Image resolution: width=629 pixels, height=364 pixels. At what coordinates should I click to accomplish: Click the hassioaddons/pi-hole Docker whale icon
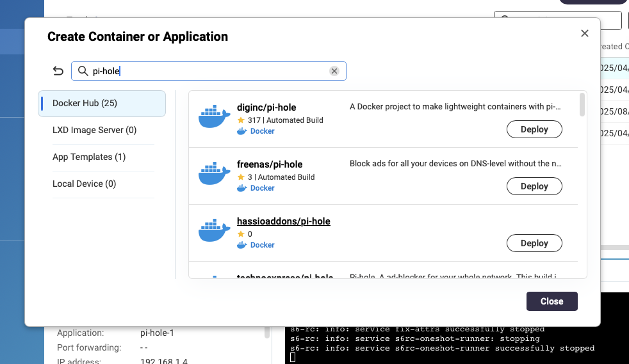coord(214,230)
